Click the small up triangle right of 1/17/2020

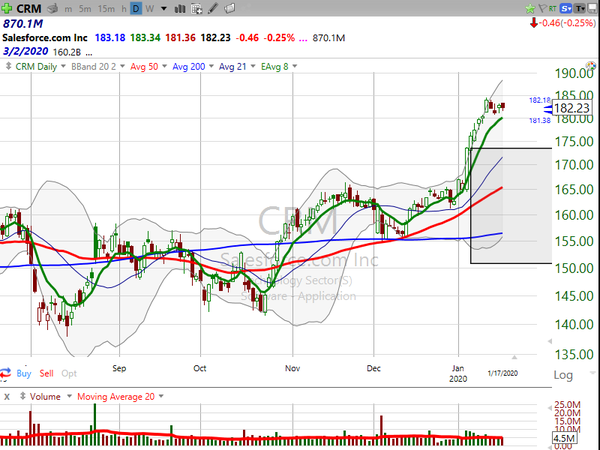tap(514, 357)
